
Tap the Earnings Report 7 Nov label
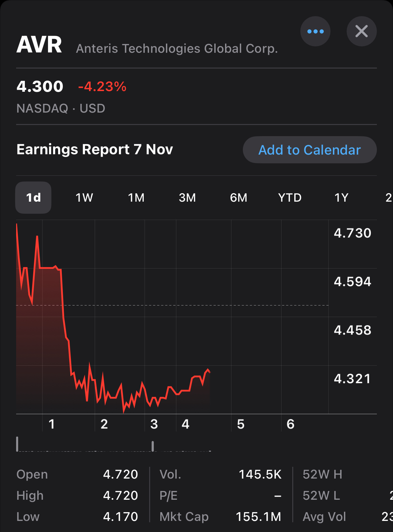95,150
